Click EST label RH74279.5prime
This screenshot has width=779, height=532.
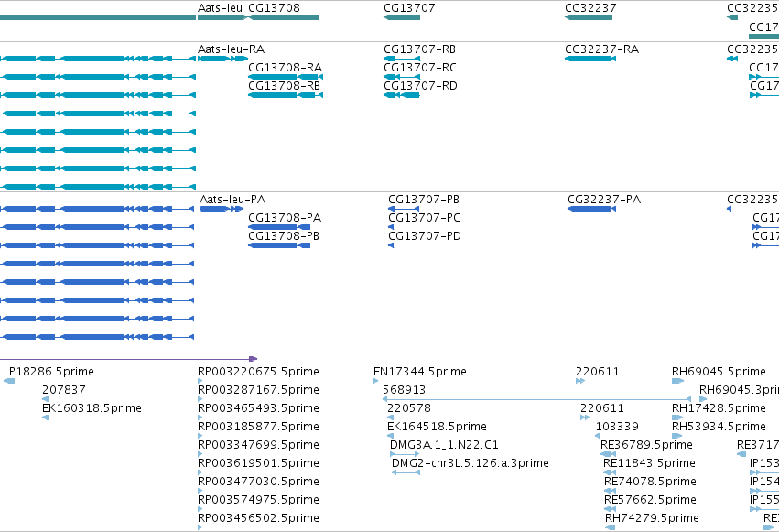[x=652, y=518]
